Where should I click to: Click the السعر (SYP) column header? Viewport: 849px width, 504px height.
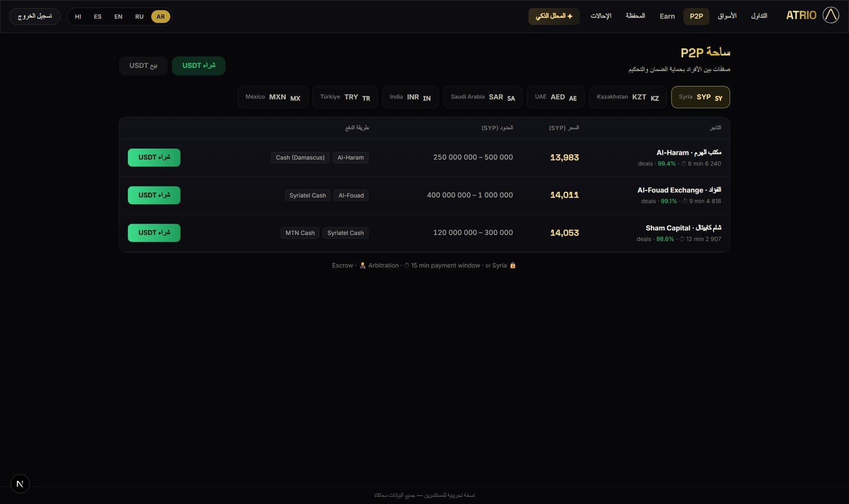(564, 128)
